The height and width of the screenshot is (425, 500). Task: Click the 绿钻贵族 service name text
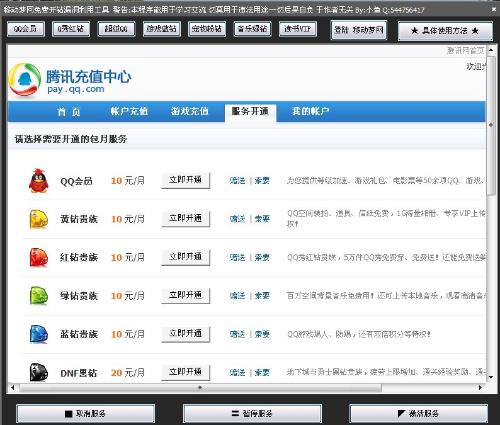[79, 296]
